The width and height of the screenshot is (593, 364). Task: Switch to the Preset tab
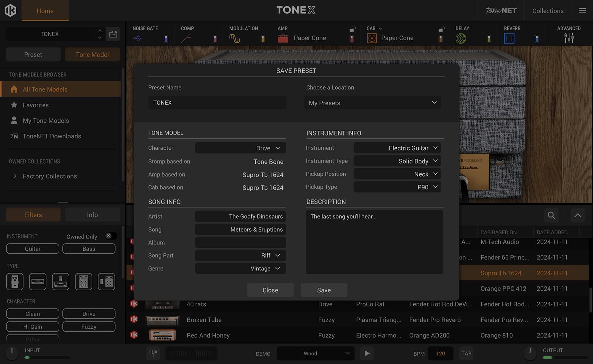33,55
